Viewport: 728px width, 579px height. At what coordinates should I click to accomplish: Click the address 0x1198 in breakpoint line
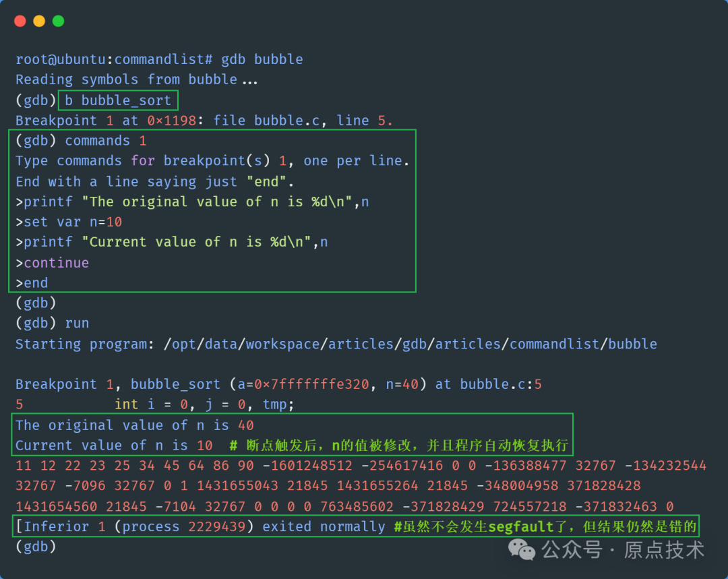171,121
